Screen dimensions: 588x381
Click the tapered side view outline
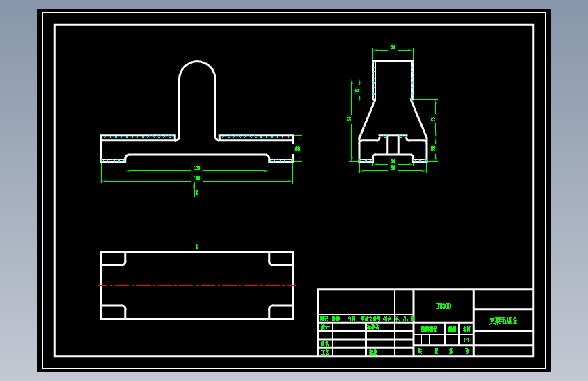tap(393, 111)
